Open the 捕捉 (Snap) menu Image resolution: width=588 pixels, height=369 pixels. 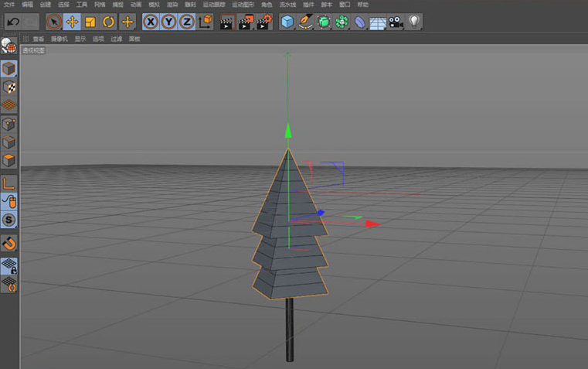click(x=117, y=5)
